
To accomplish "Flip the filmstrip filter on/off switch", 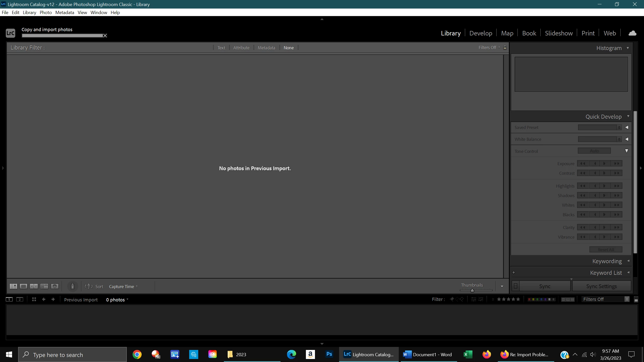I will click(x=636, y=299).
